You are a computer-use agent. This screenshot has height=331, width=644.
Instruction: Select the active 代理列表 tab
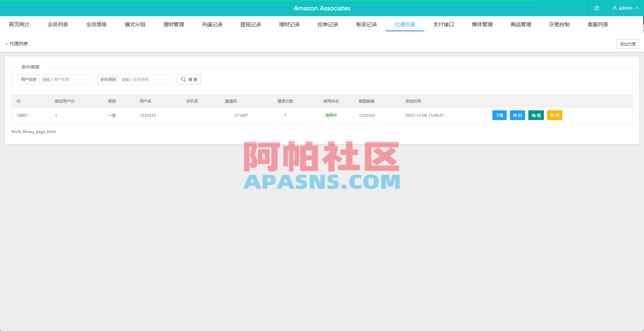click(x=405, y=25)
